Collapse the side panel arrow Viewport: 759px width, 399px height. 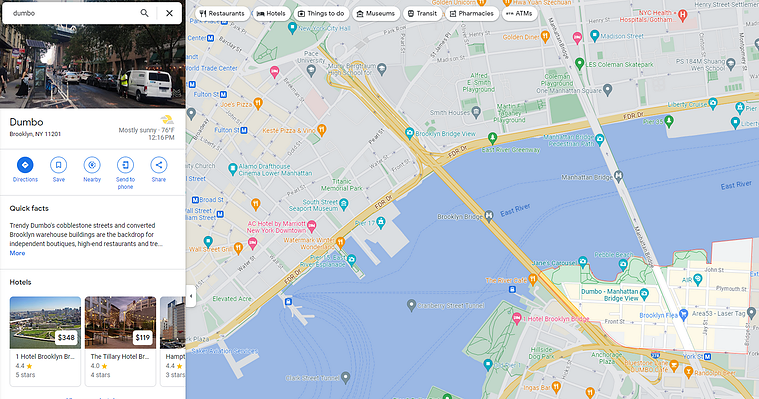[x=191, y=296]
